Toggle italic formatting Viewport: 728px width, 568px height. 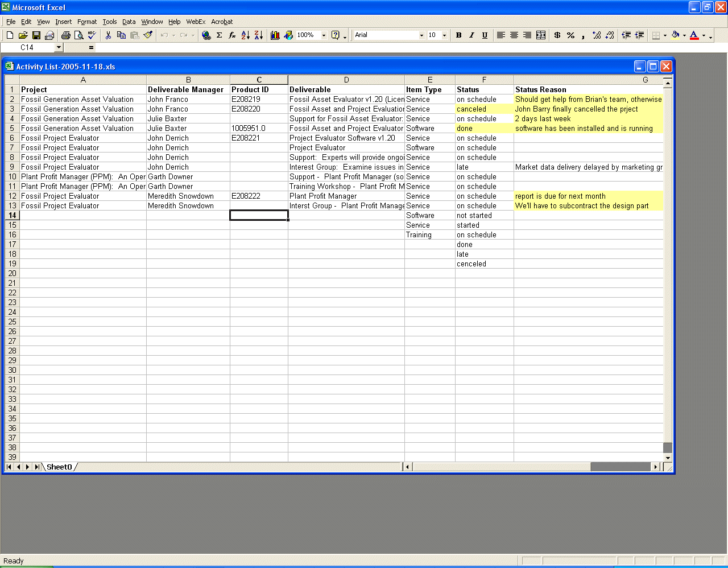471,35
